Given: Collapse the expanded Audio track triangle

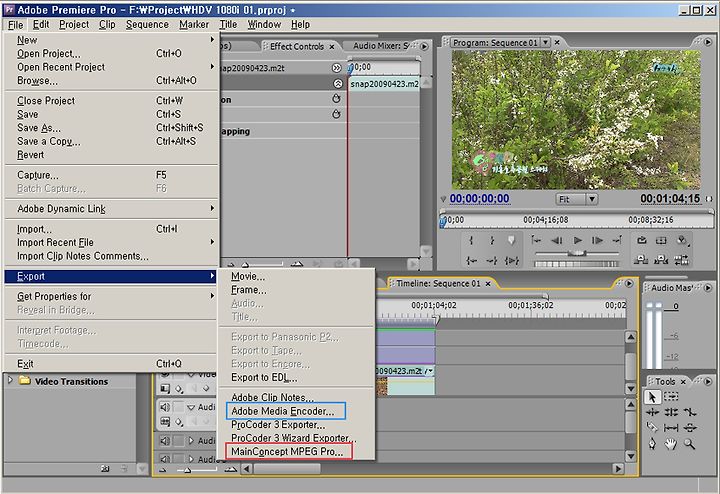Looking at the screenshot, I should [191, 407].
